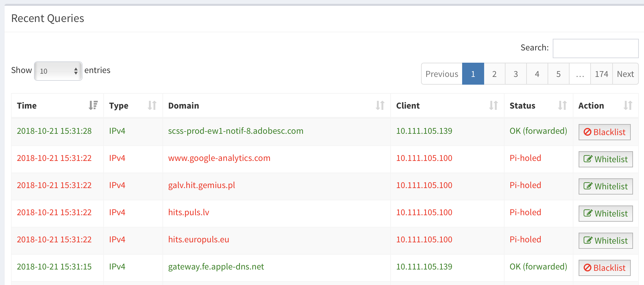
Task: Whitelist hits.europuls.eu domain
Action: click(x=605, y=241)
